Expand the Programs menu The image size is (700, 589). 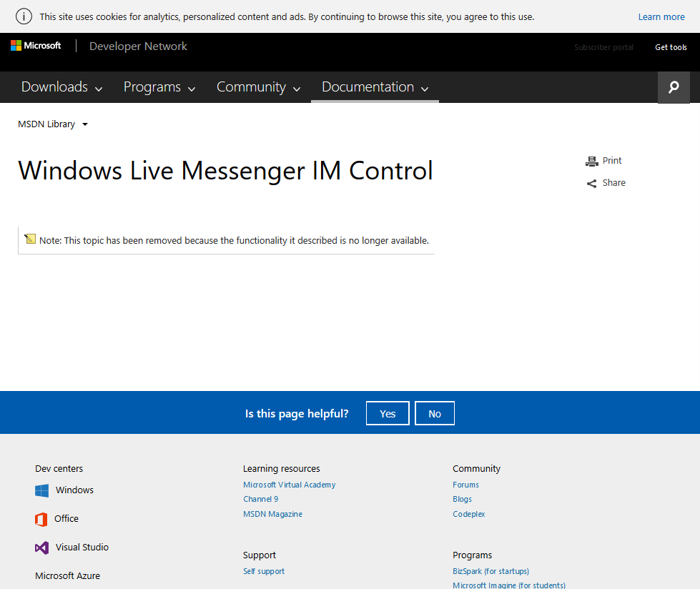(x=159, y=87)
